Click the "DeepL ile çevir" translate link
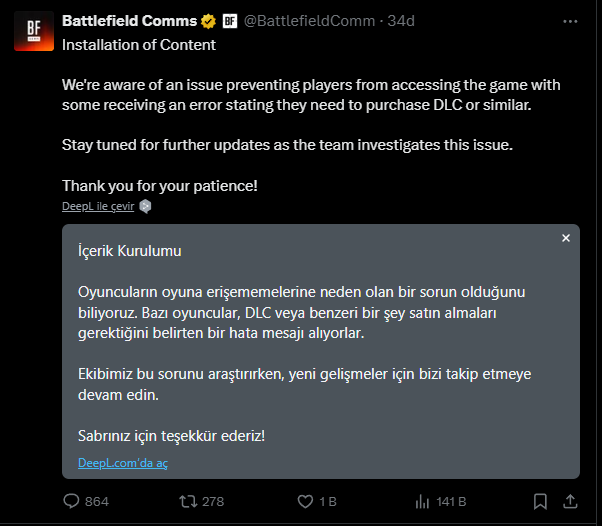602x526 pixels. [97, 206]
